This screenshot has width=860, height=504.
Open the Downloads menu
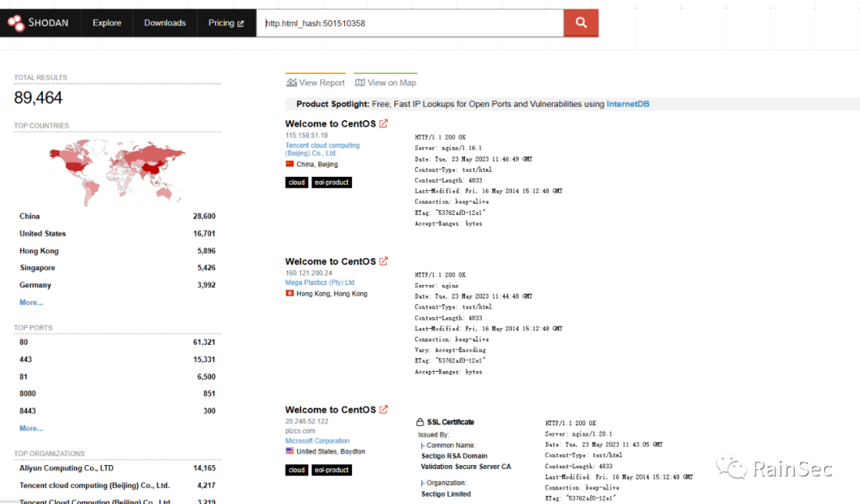tap(165, 23)
